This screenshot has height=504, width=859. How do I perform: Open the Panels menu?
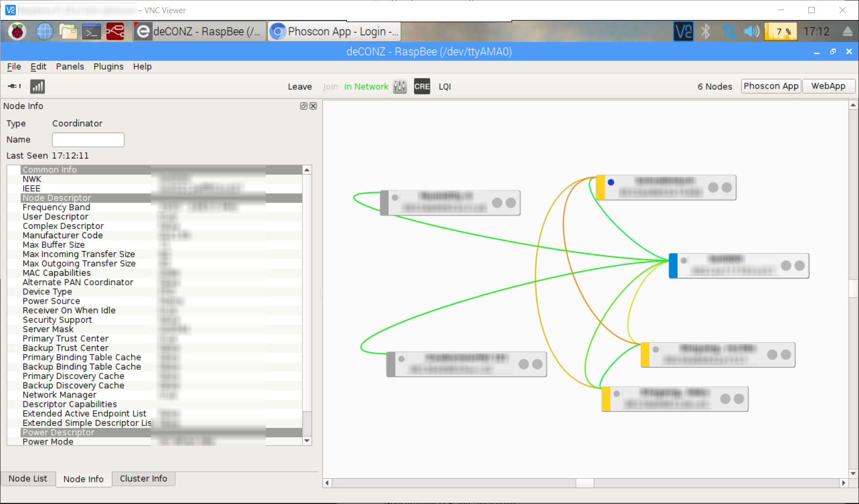[x=70, y=66]
